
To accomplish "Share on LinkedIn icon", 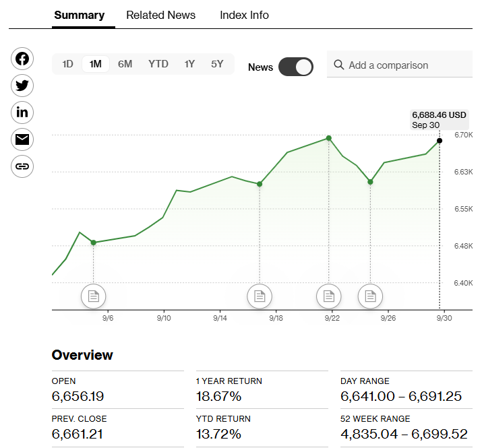I will point(22,113).
